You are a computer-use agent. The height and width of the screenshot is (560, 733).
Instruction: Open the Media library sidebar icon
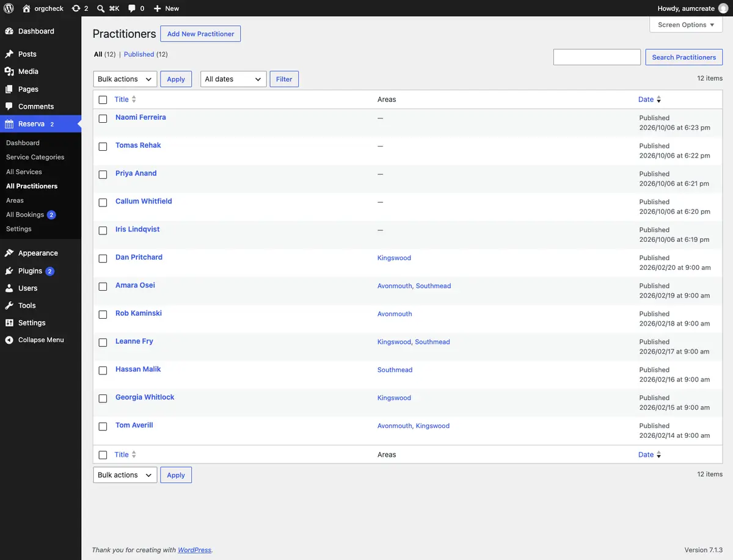click(x=9, y=71)
